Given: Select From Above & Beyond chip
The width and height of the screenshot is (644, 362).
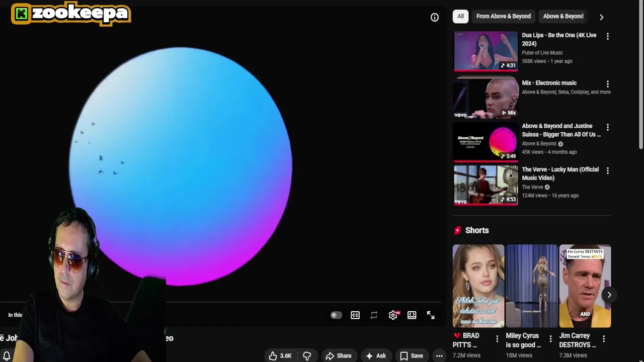Looking at the screenshot, I should (x=503, y=16).
